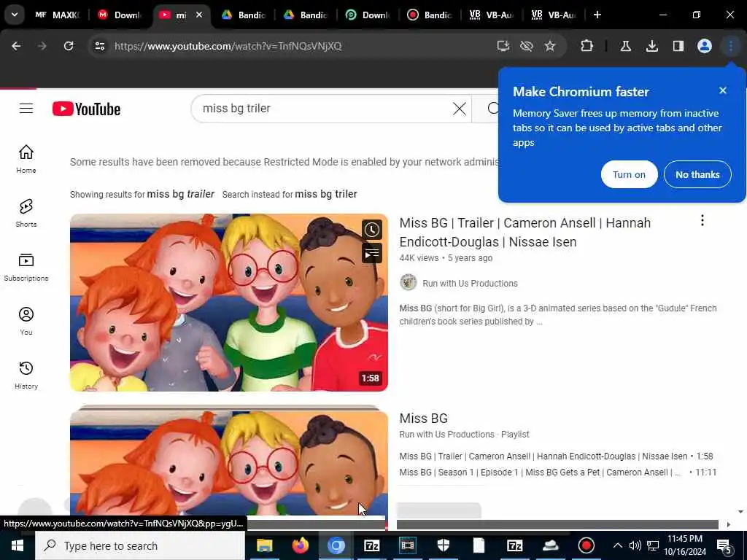Screen dimensions: 747x560
Task: Add Miss BG Trailer to queue
Action: (371, 253)
